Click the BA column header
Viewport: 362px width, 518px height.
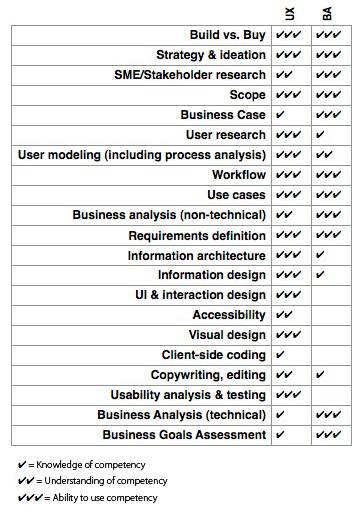pyautogui.click(x=327, y=14)
